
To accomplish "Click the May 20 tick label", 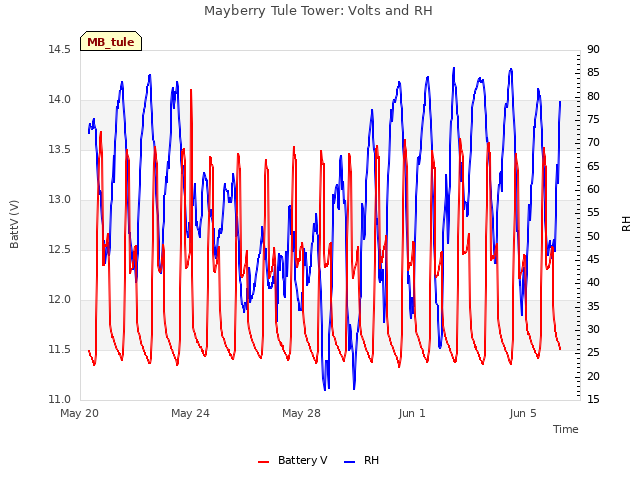I will pyautogui.click(x=79, y=413).
